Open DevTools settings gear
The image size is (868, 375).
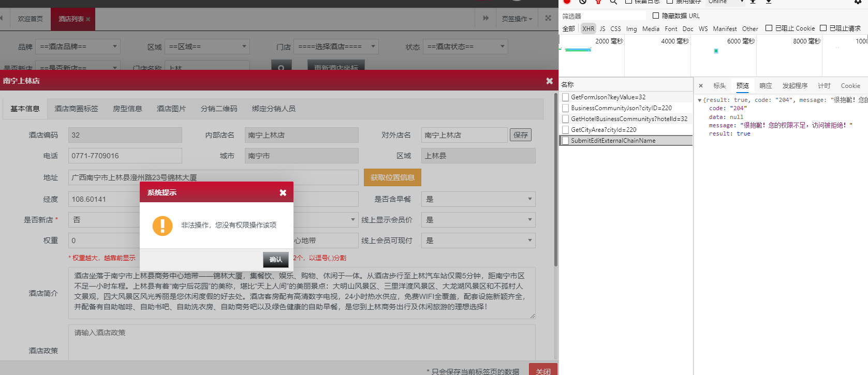tap(858, 2)
